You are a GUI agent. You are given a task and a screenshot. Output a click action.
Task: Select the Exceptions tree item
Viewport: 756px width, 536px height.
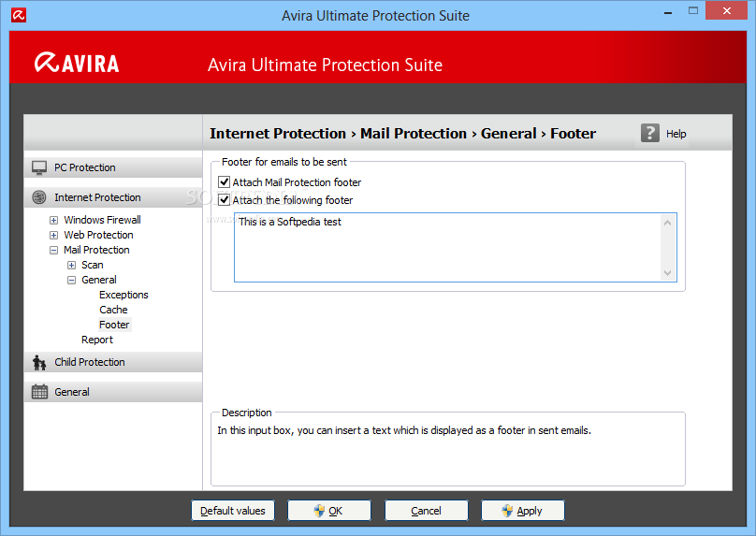pos(124,295)
